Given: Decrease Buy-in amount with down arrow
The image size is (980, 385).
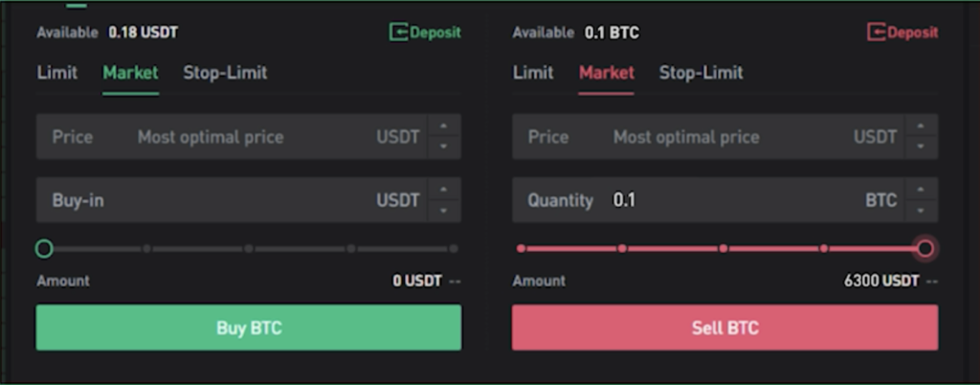Looking at the screenshot, I should (x=443, y=210).
